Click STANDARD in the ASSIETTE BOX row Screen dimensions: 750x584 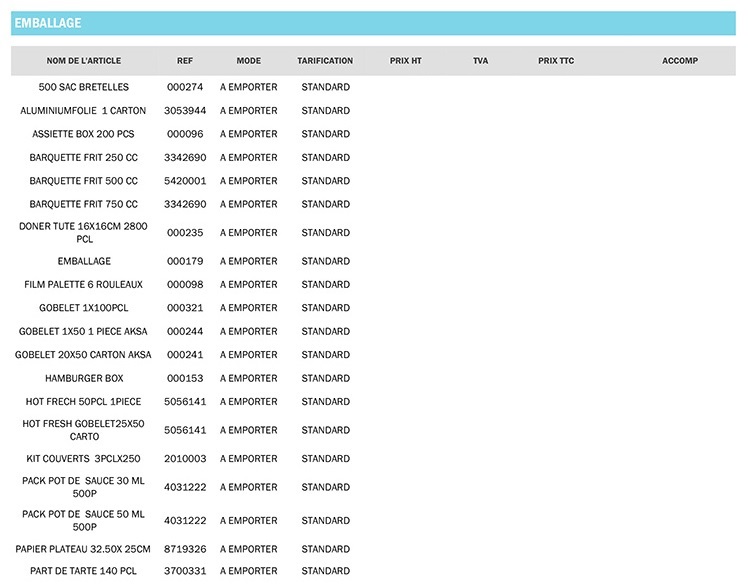[x=326, y=134]
